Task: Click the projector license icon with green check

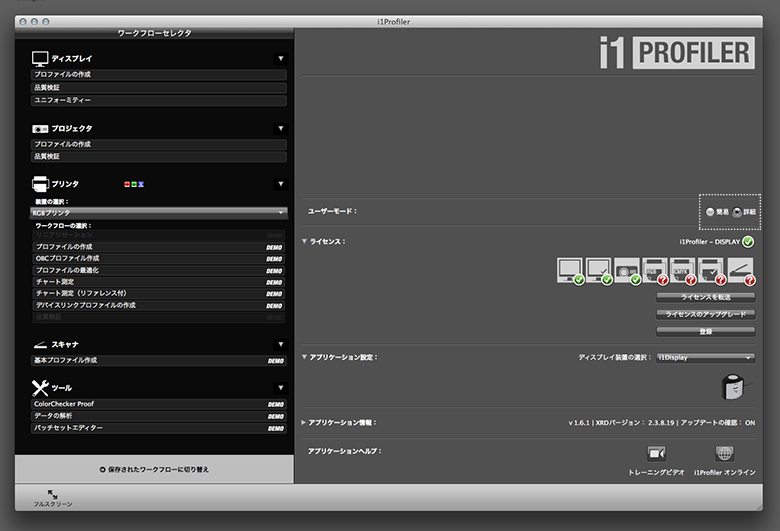Action: tap(628, 270)
